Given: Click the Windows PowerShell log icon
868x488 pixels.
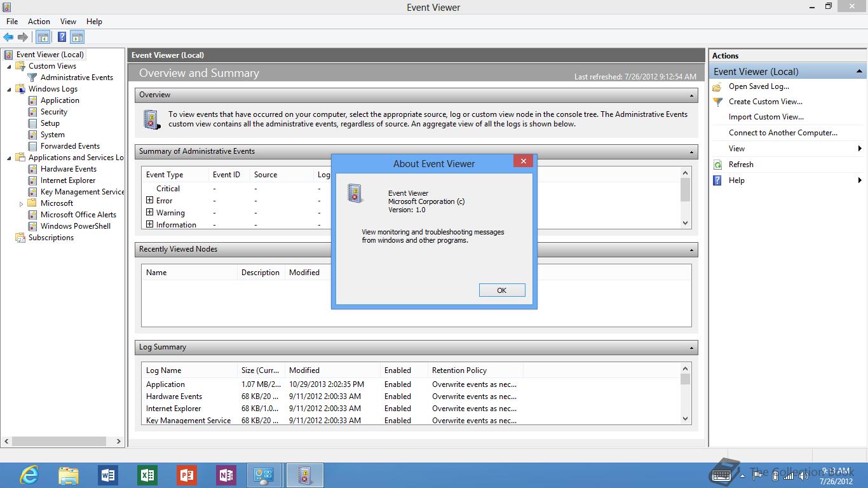Looking at the screenshot, I should [x=32, y=226].
